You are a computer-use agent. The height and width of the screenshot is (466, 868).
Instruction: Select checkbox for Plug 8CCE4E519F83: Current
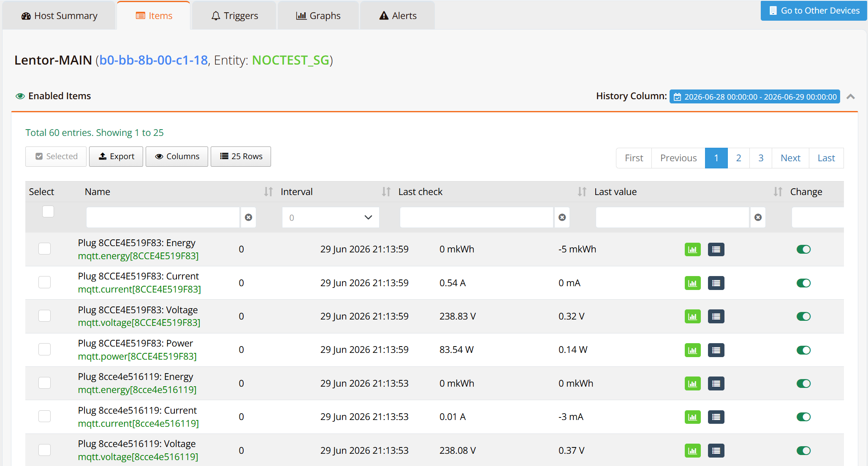tap(44, 282)
